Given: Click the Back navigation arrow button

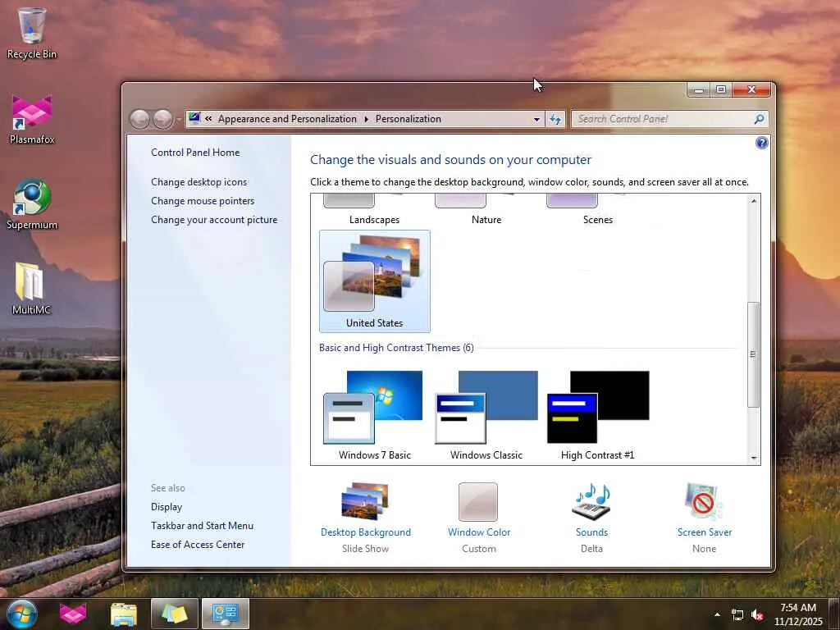Looking at the screenshot, I should [139, 119].
